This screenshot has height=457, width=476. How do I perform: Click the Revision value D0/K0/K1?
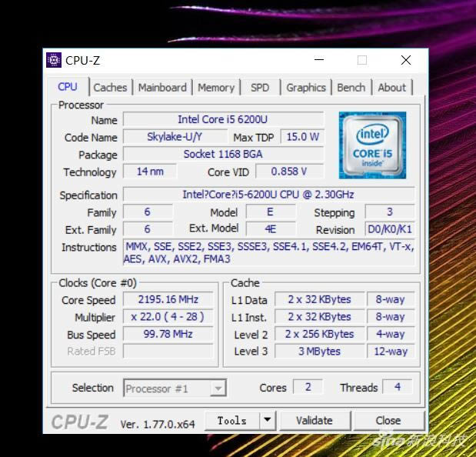tap(390, 229)
